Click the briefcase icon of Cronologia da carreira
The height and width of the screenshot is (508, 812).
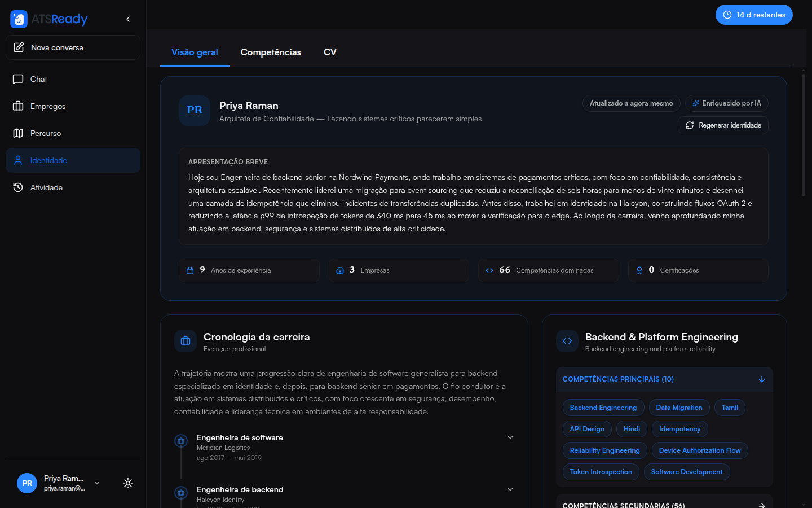tap(186, 341)
